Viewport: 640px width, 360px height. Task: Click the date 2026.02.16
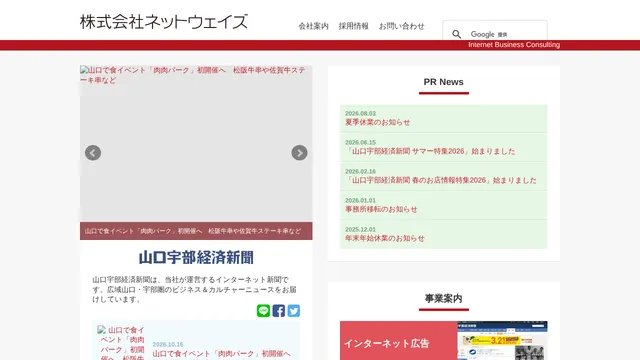(360, 171)
